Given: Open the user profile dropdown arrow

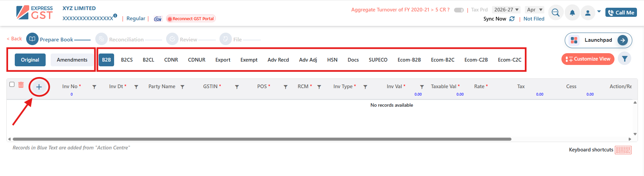Looking at the screenshot, I should [x=599, y=11].
